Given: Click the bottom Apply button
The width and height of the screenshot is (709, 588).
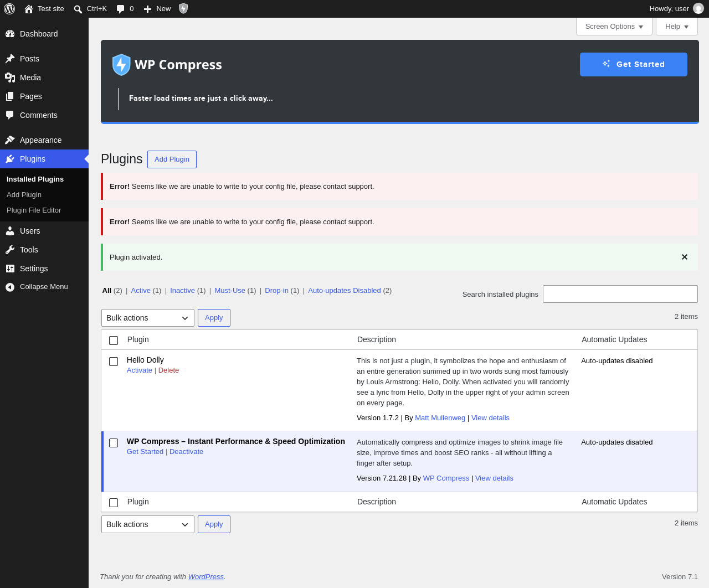Looking at the screenshot, I should (x=214, y=524).
